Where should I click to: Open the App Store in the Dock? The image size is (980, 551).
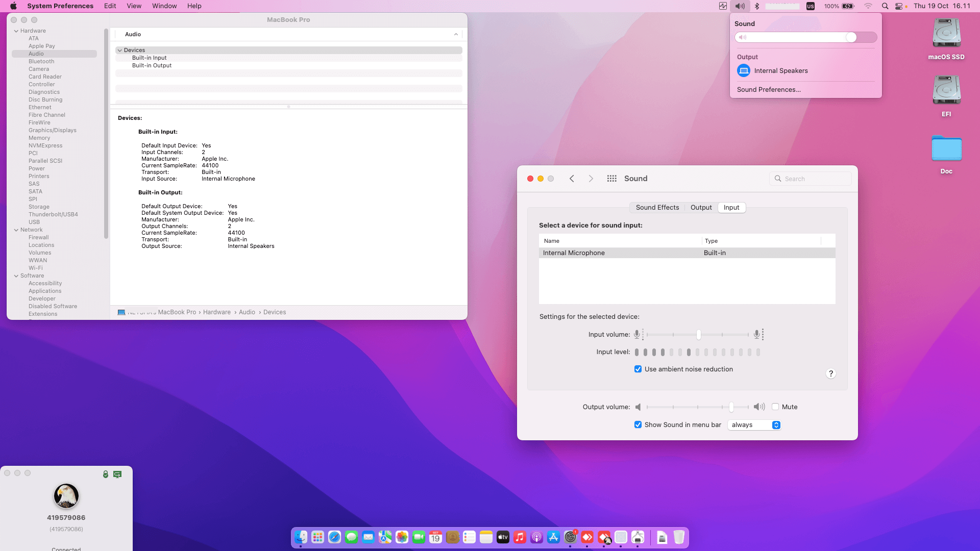pos(553,537)
